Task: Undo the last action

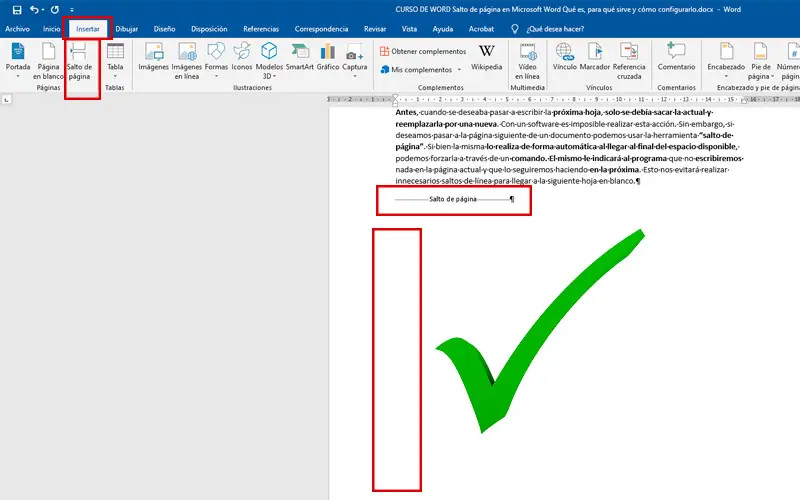Action: point(34,10)
